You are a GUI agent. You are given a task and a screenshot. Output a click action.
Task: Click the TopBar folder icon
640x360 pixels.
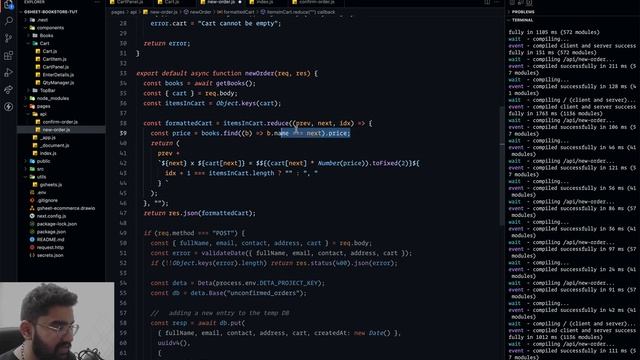click(35, 90)
